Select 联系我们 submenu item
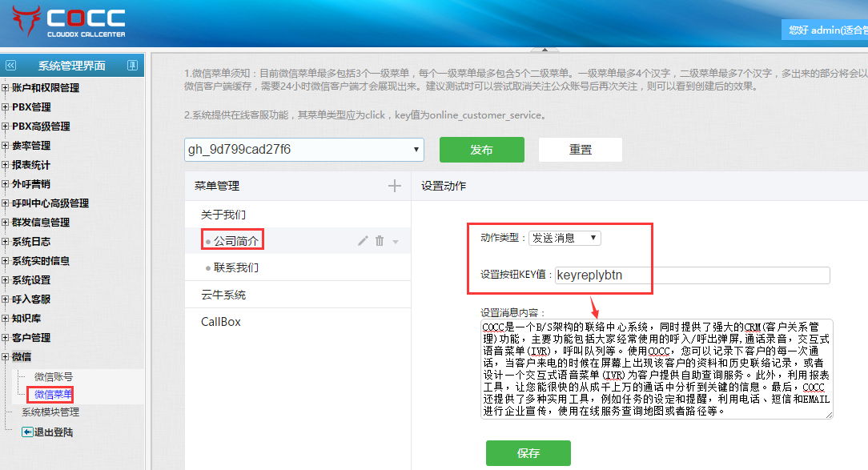The height and width of the screenshot is (470, 868). click(x=235, y=267)
